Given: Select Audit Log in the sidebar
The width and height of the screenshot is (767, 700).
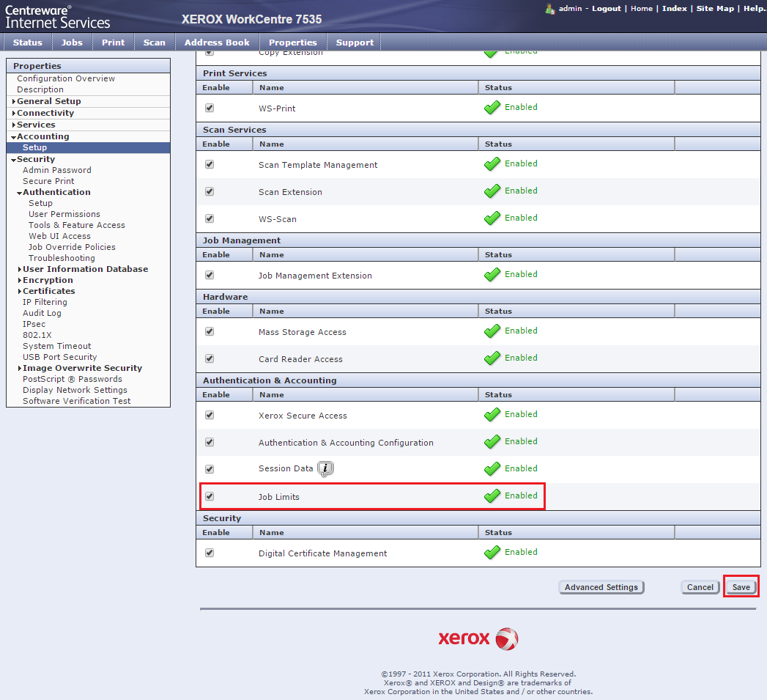Looking at the screenshot, I should coord(42,313).
